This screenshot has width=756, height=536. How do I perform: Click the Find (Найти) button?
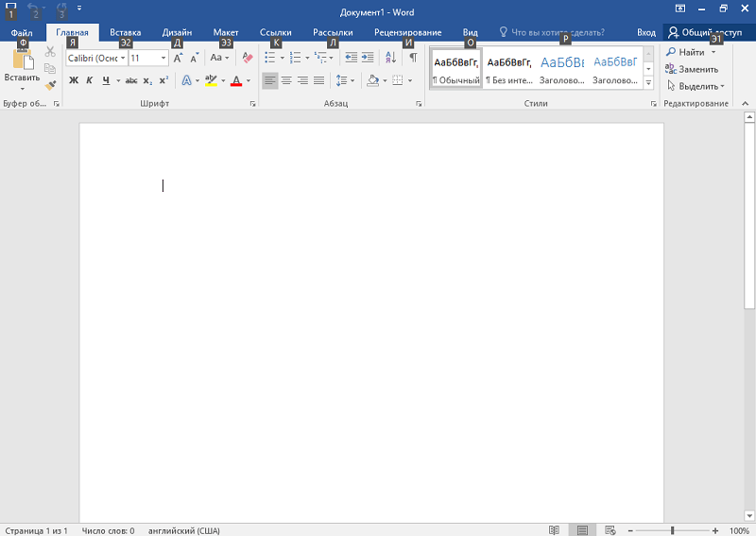[685, 52]
